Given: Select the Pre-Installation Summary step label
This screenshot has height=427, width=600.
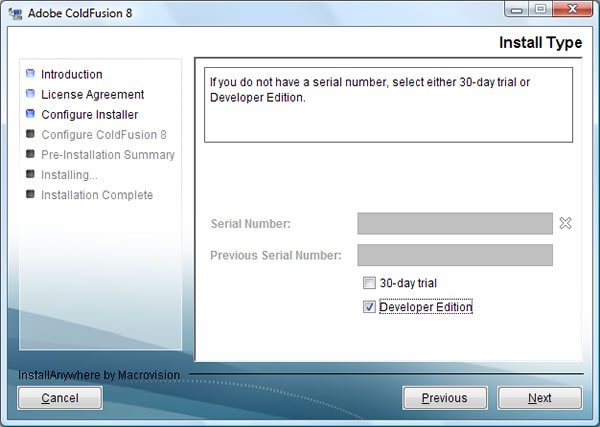Looking at the screenshot, I should 108,155.
